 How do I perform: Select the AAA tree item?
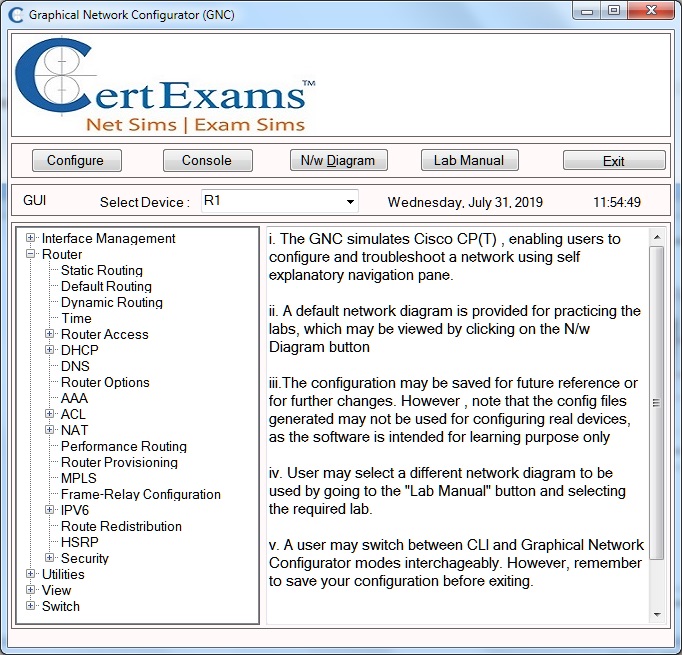click(x=74, y=398)
